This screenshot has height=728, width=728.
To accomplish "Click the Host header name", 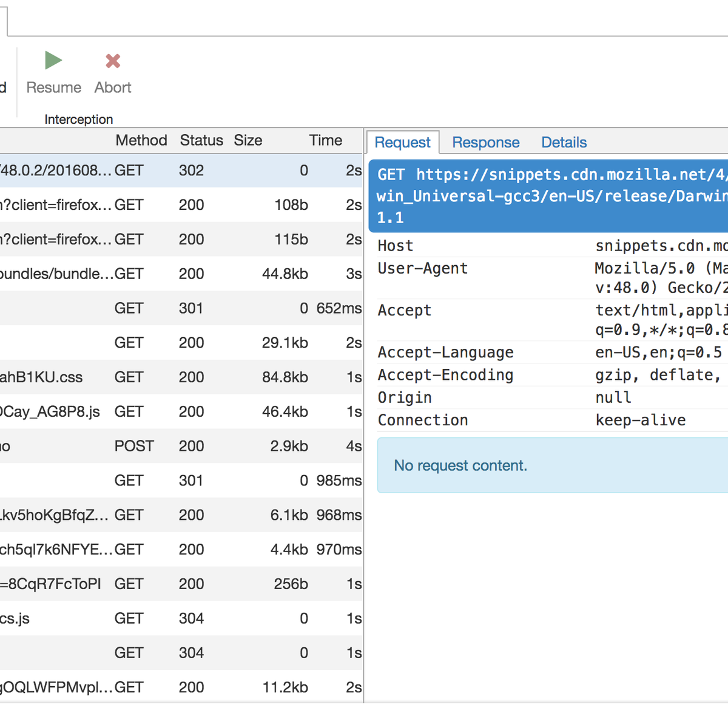I will click(396, 246).
